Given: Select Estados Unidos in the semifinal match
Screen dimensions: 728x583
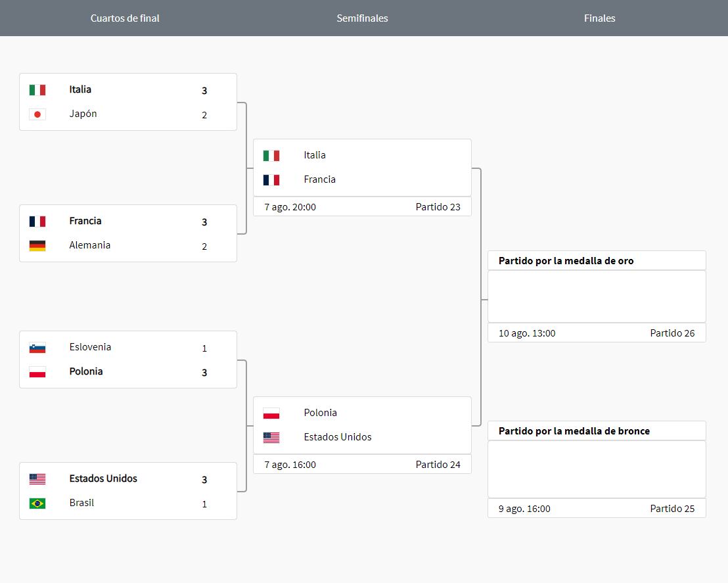Looking at the screenshot, I should click(337, 436).
